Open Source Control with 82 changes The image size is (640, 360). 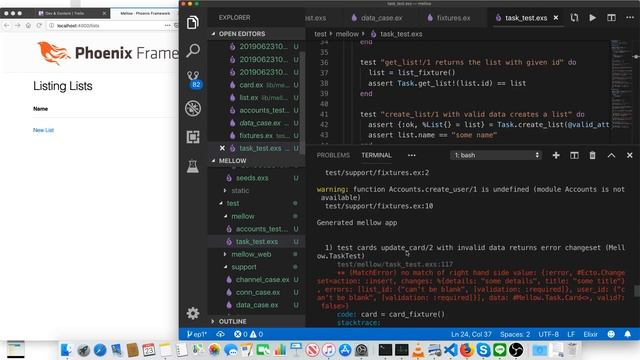(x=193, y=80)
